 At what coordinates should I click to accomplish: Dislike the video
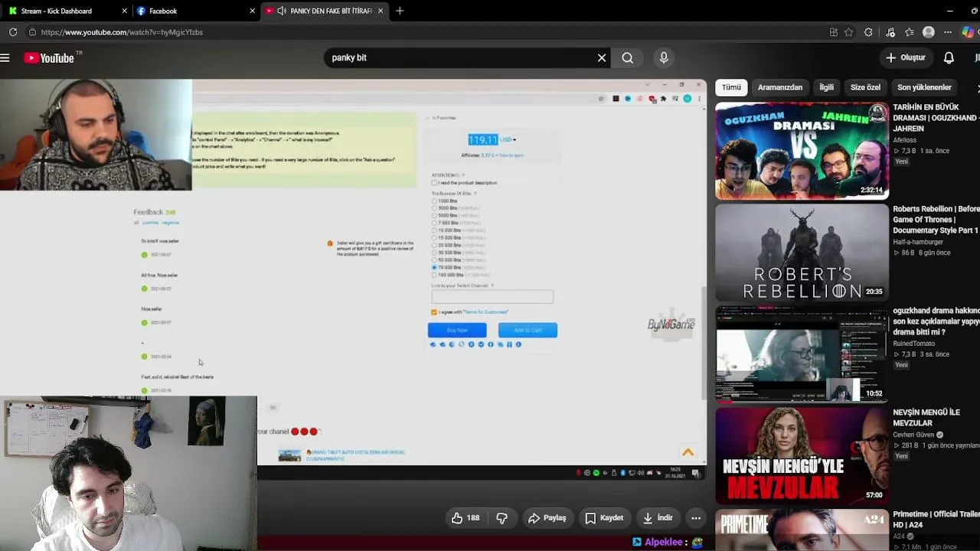501,518
